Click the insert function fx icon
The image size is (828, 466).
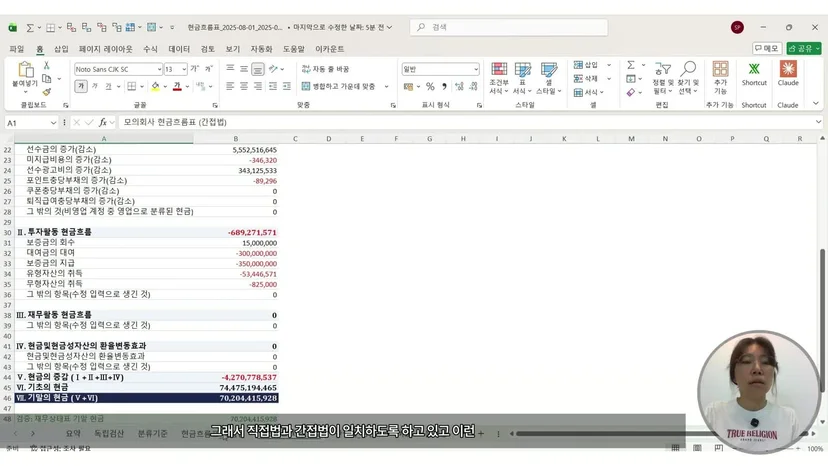pos(102,123)
